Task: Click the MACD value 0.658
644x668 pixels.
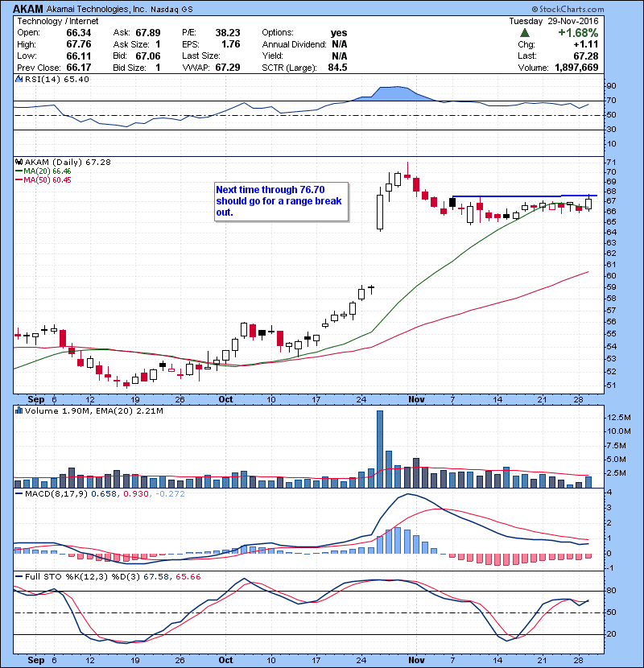Action: (x=104, y=494)
